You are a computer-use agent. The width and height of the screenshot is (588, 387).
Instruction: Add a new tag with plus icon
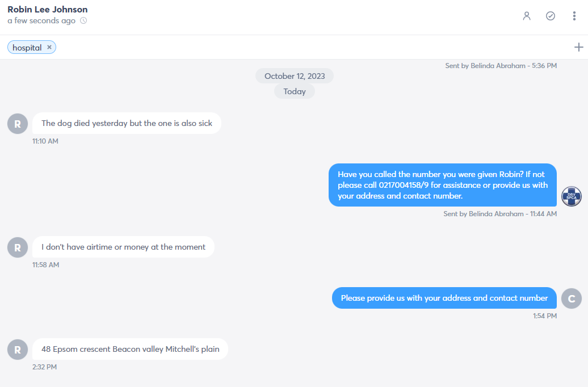coord(578,47)
